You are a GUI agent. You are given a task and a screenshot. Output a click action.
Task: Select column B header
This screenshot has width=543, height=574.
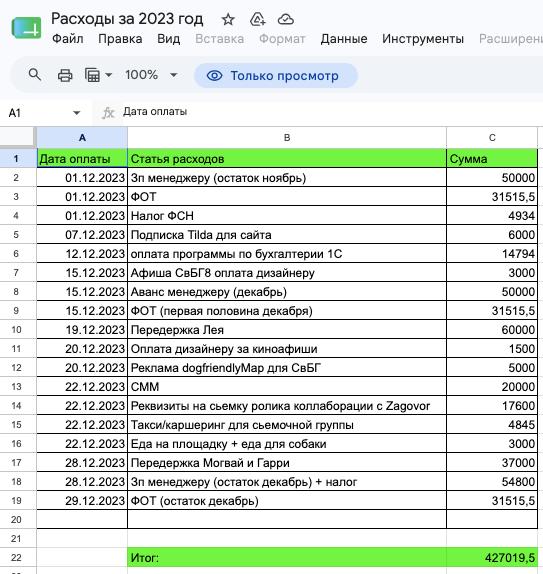(287, 138)
